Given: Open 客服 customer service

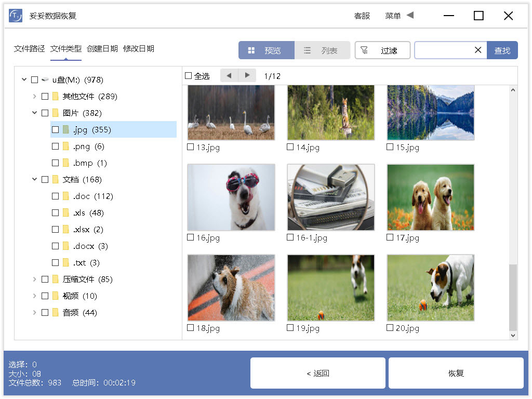Looking at the screenshot, I should click(362, 16).
